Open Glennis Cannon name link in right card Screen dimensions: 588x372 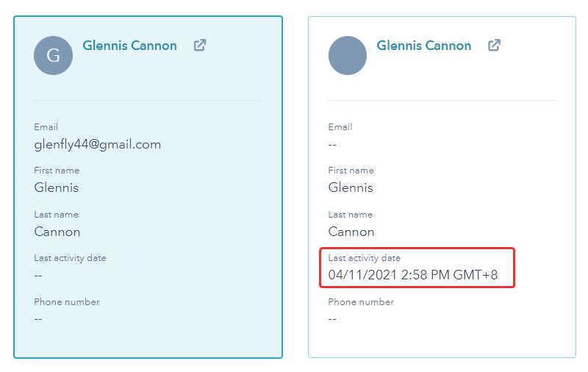point(424,46)
